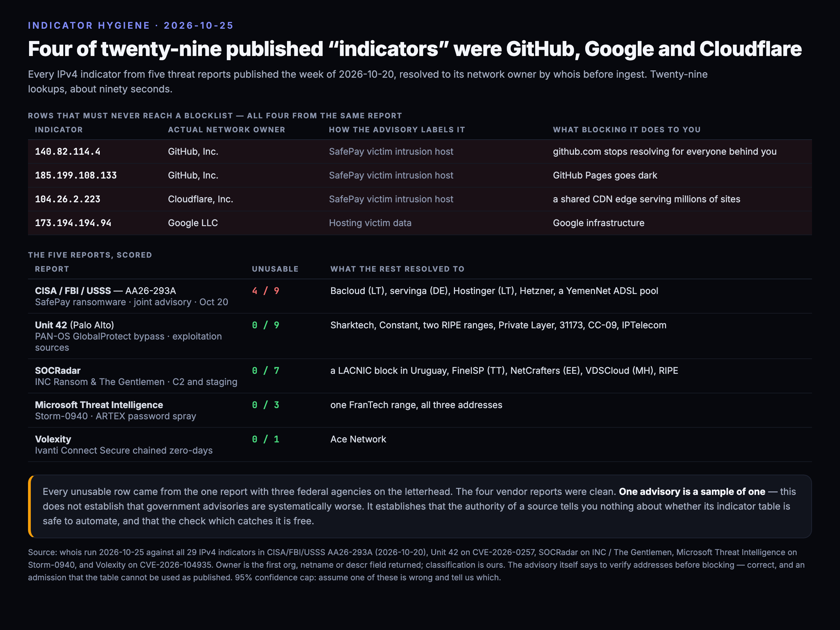This screenshot has width=840, height=630.
Task: Click the 'UNUSABLE' column header
Action: pyautogui.click(x=275, y=269)
